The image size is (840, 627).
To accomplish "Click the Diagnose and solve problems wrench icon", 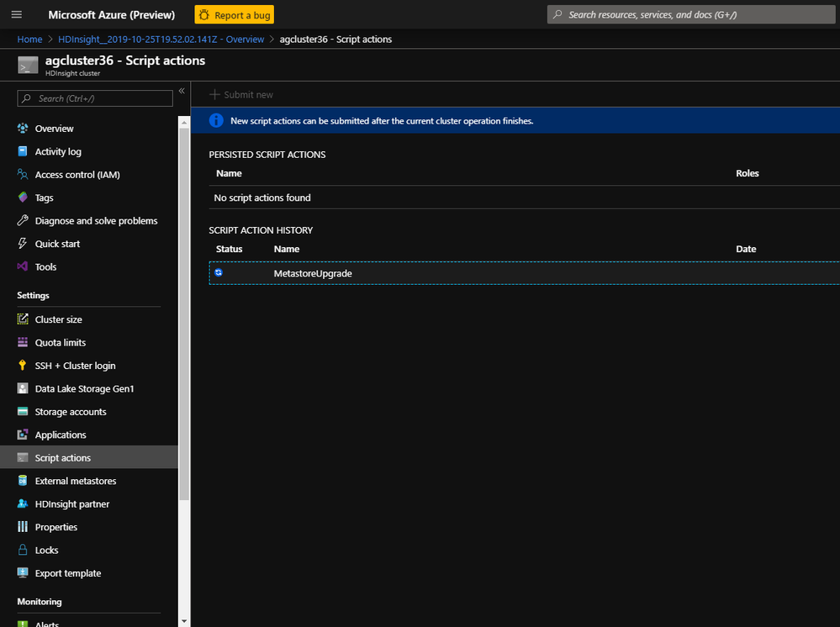I will 23,220.
